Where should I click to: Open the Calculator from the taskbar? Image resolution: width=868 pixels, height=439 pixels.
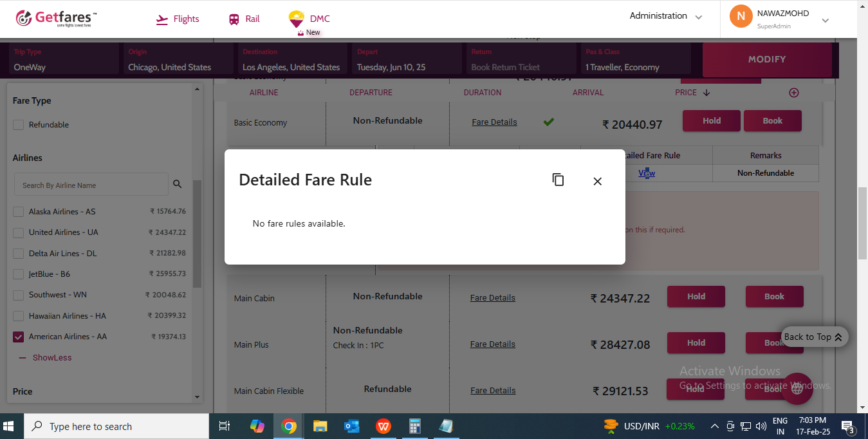(x=414, y=426)
